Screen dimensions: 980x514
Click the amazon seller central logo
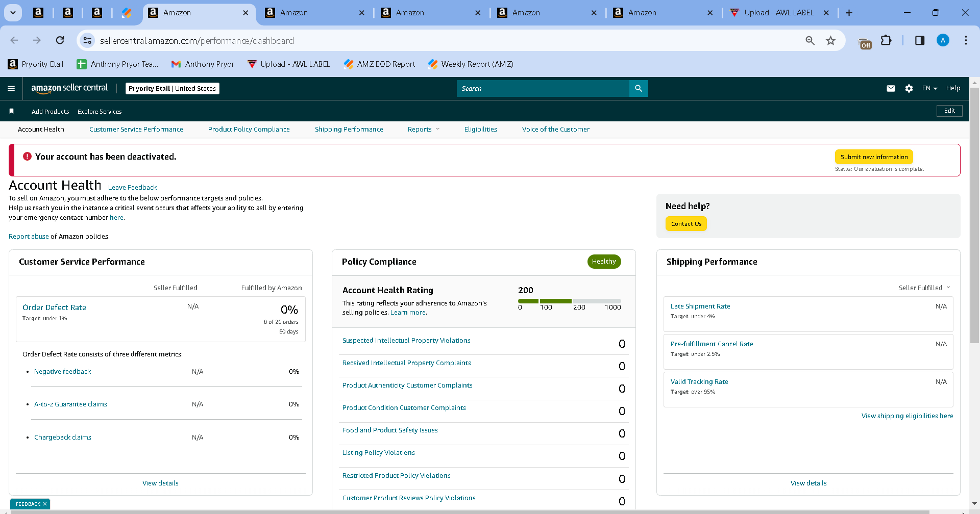[x=69, y=88]
